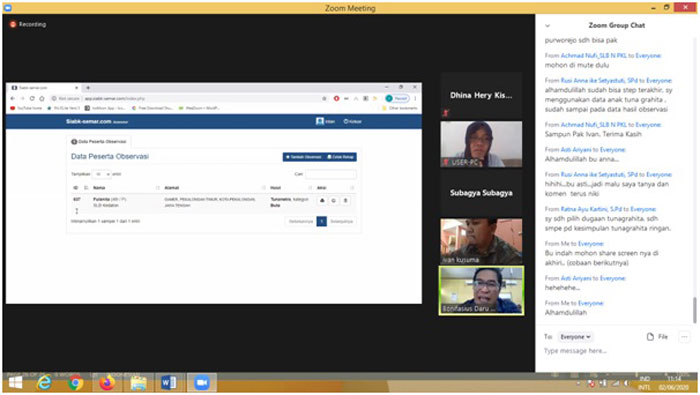This screenshot has height=395, width=700.
Task: Click message 'purworejo sdh bisa pak'
Action: click(581, 40)
